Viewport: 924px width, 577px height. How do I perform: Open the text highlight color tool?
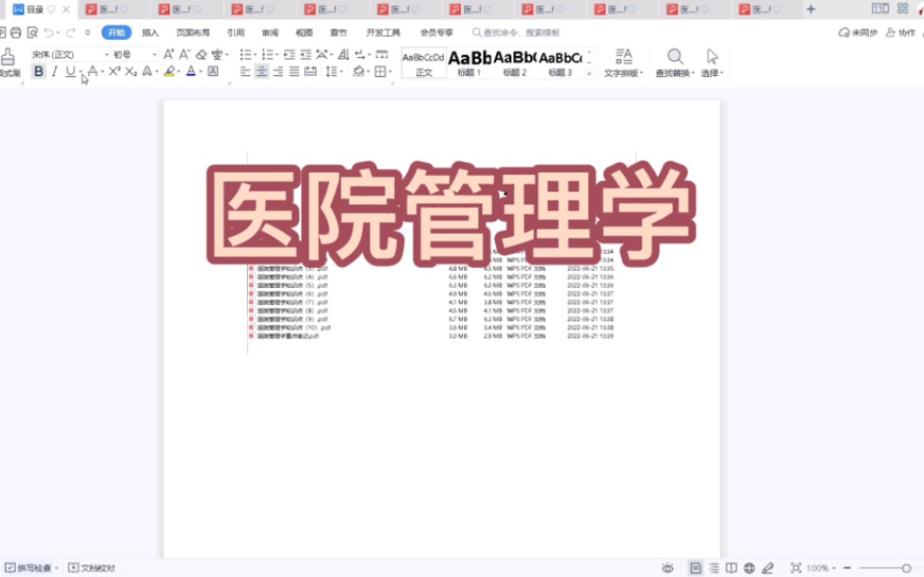(x=167, y=71)
